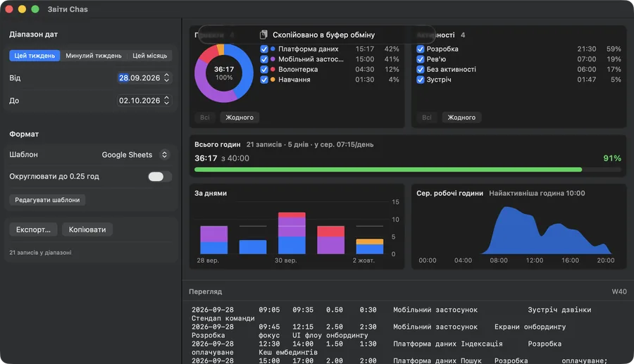The image size is (634, 364).
Task: Click the macOS green fullscreen window button
Action: 35,9
